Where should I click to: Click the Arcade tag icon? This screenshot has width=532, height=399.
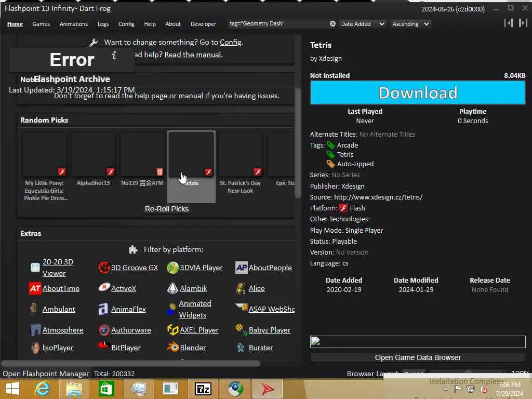point(330,145)
